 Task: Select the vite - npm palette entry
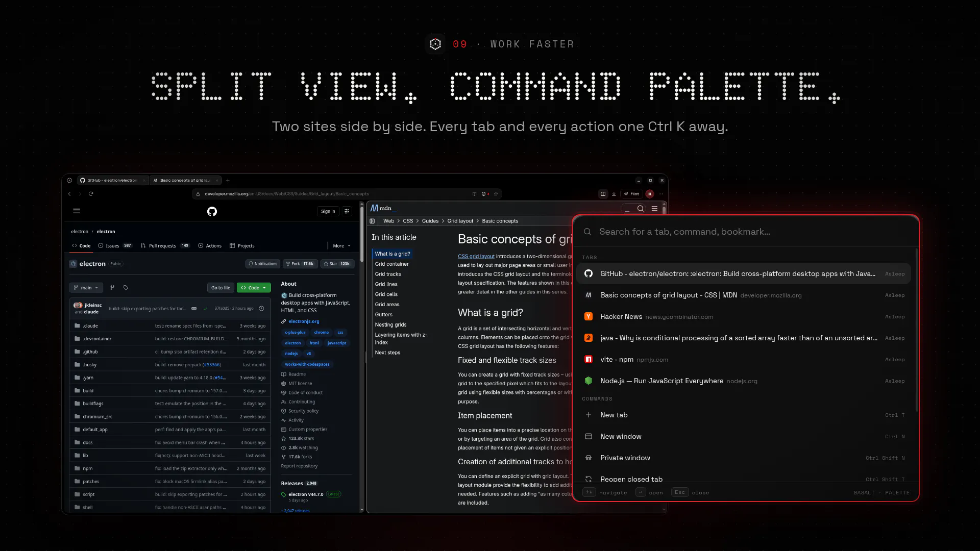tap(744, 360)
